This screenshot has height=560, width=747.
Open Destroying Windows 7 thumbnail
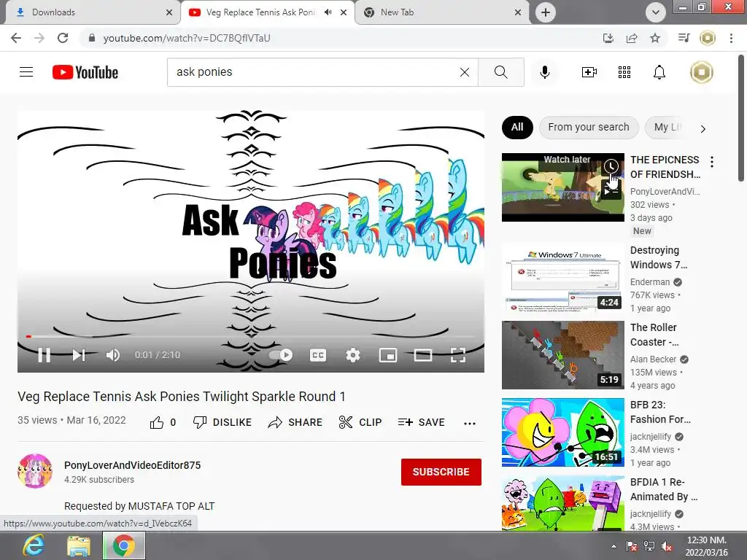click(x=562, y=277)
